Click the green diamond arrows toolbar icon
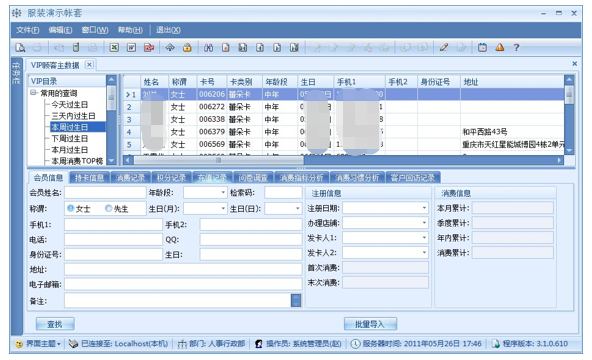The image size is (592, 360). click(170, 48)
